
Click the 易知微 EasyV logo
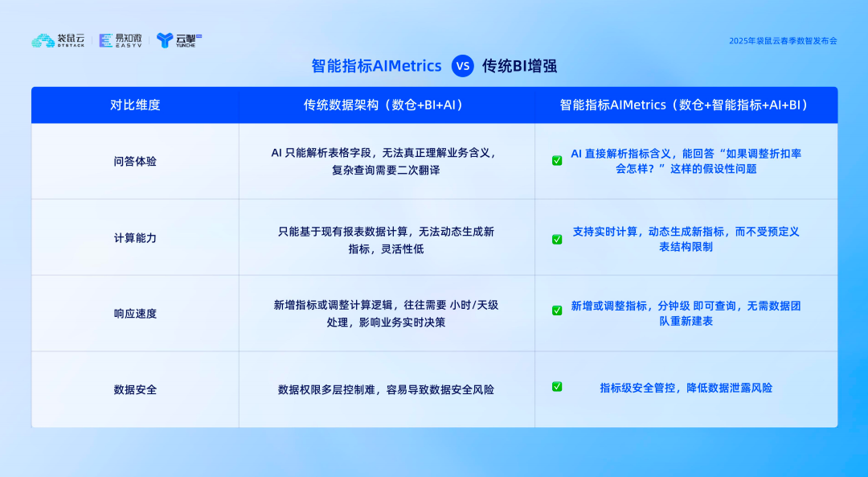point(121,40)
